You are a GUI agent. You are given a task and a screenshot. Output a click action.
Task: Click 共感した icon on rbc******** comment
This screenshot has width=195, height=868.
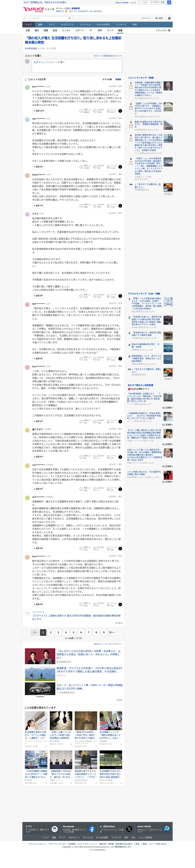[81, 167]
